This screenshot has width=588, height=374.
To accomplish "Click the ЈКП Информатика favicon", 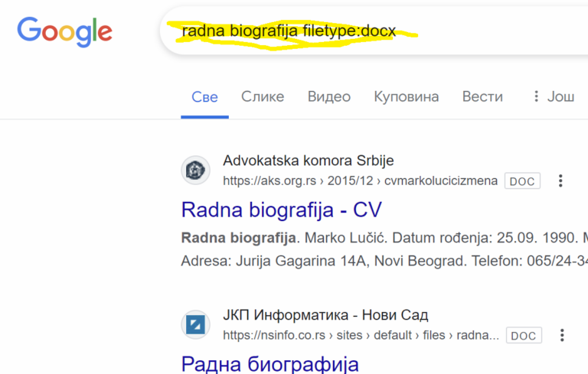I will pos(195,324).
